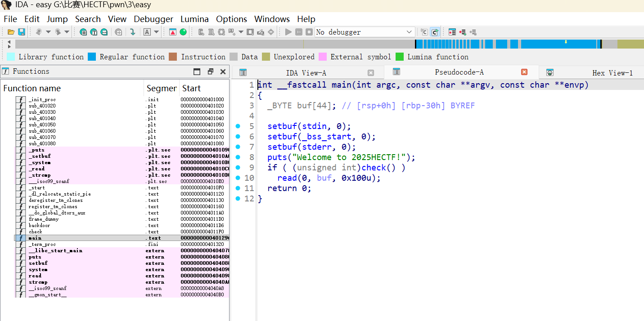Viewport: 644px width, 321px height.
Task: Select the backdoor function in Functions list
Action: pyautogui.click(x=41, y=225)
